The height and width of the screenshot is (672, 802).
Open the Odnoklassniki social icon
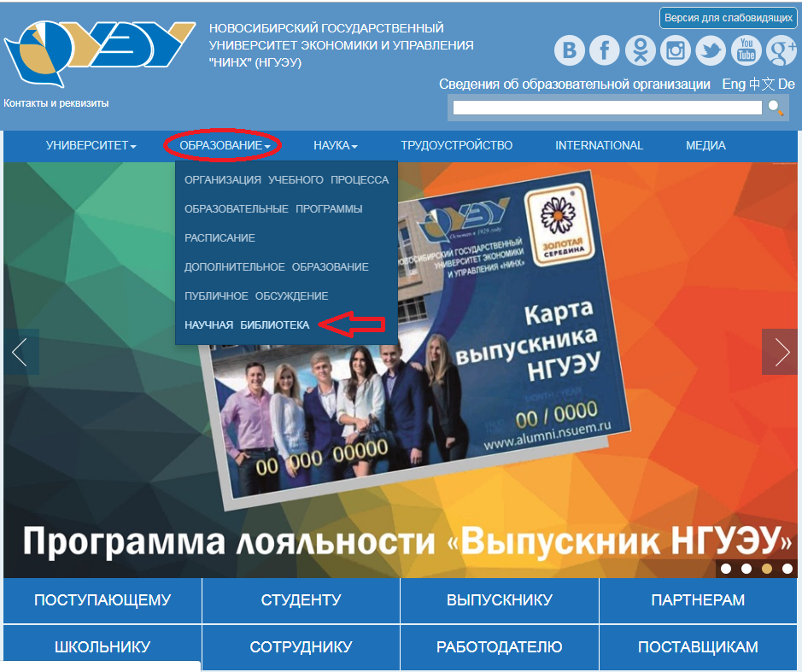pyautogui.click(x=640, y=50)
